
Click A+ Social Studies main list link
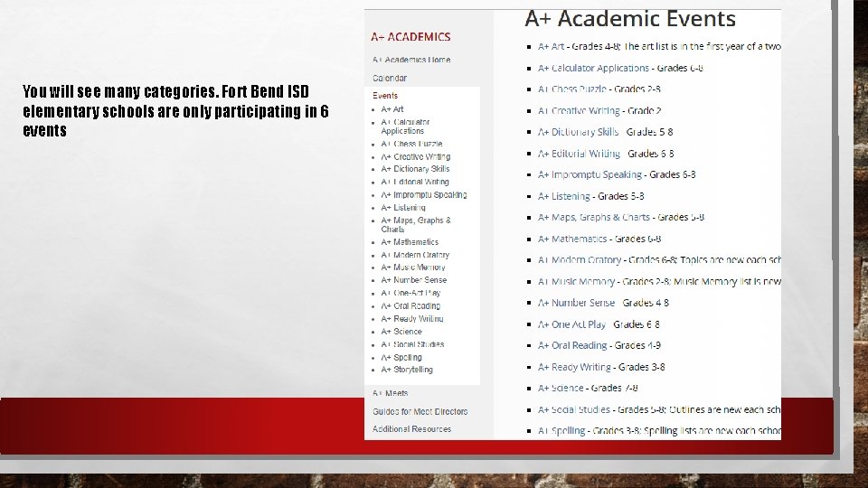[x=574, y=409]
